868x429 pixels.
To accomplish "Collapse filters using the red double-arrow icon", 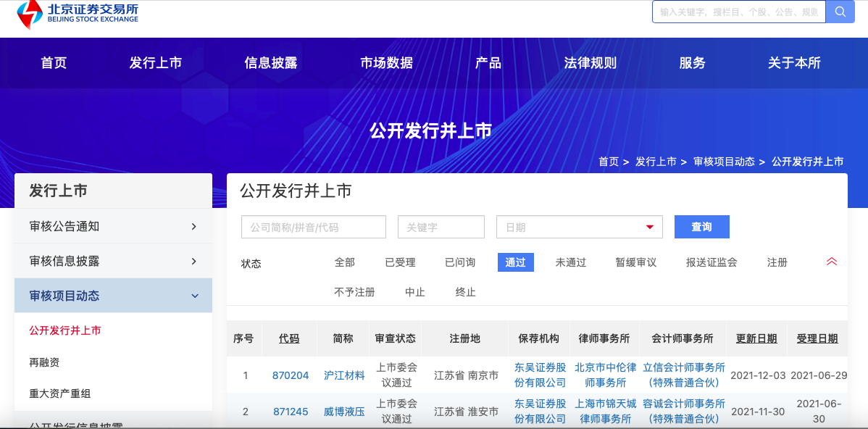I will click(x=831, y=262).
